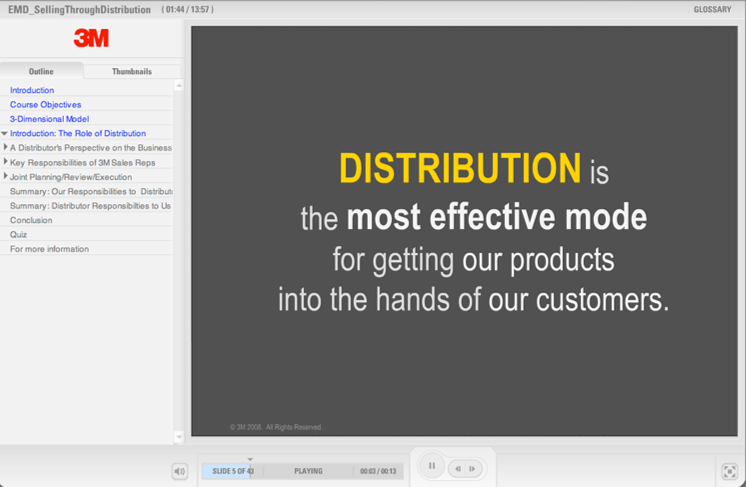The image size is (746, 487).
Task: Open For more information item
Action: point(49,249)
